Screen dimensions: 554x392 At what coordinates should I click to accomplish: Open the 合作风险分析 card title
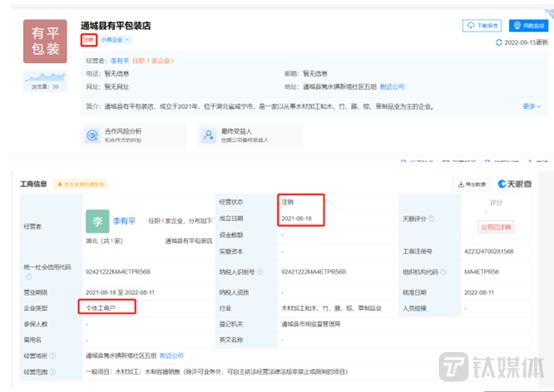click(123, 131)
